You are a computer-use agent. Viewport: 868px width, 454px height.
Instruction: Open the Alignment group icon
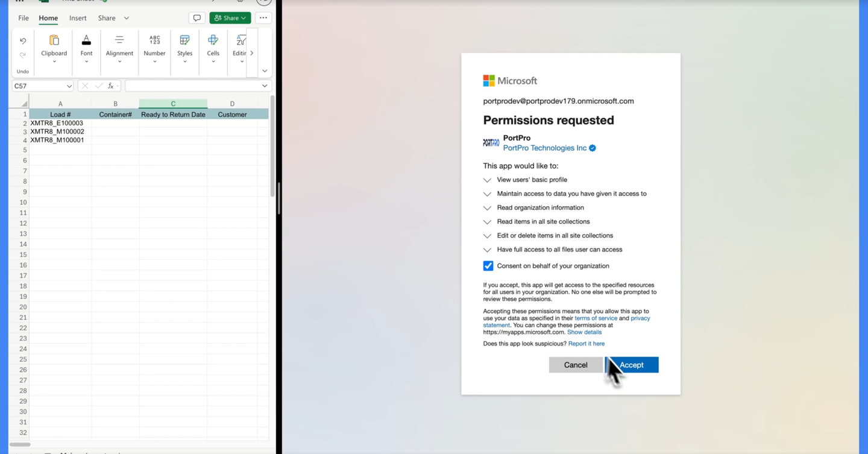coord(119,40)
